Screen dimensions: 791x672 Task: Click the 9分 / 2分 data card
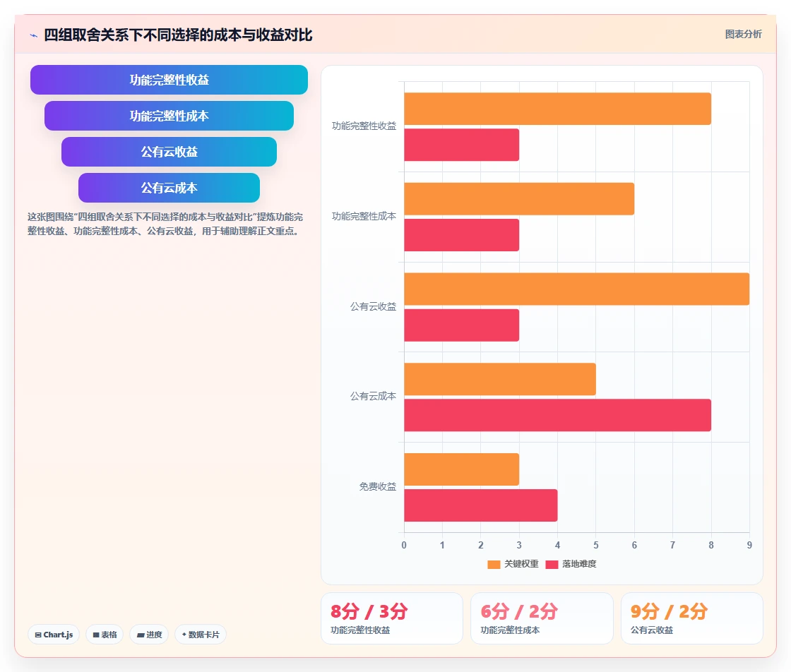[691, 618]
